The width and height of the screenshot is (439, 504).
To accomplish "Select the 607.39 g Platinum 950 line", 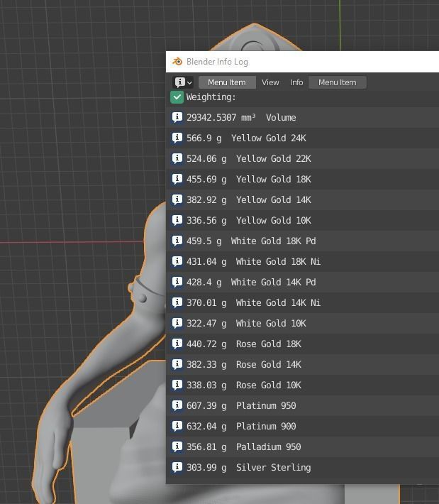I will pos(303,405).
